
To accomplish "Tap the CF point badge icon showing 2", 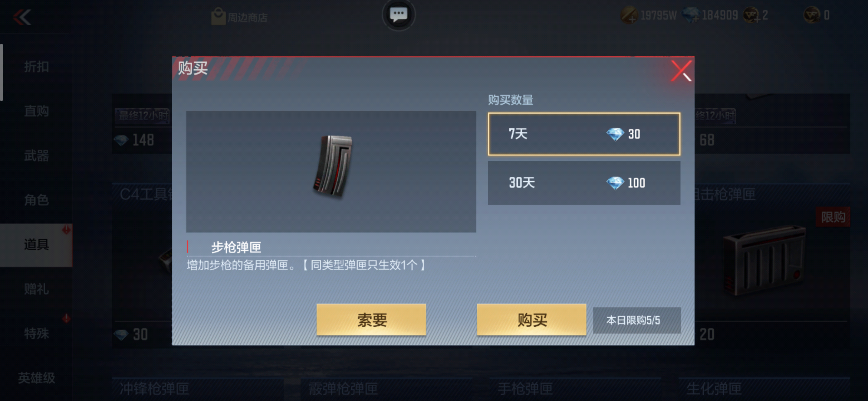I will coord(751,15).
